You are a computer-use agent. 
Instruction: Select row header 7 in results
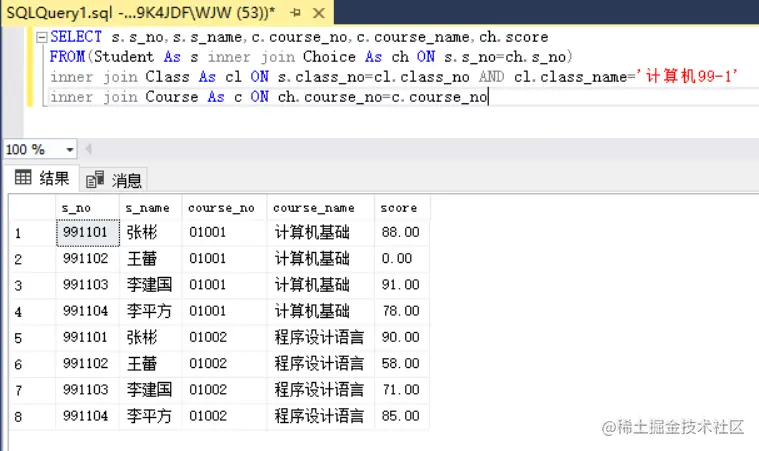33,390
